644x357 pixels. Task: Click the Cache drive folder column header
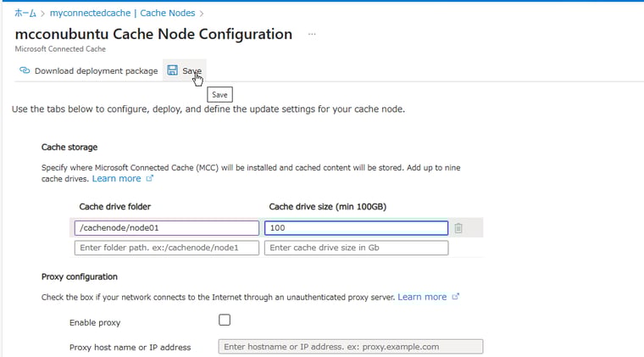tap(115, 207)
